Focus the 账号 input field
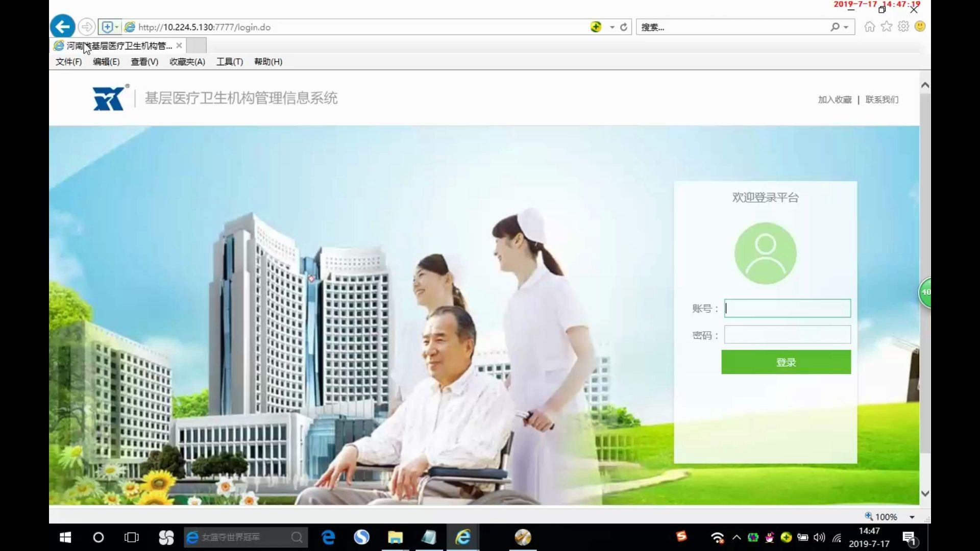Screen dimensions: 980x551 (787, 308)
